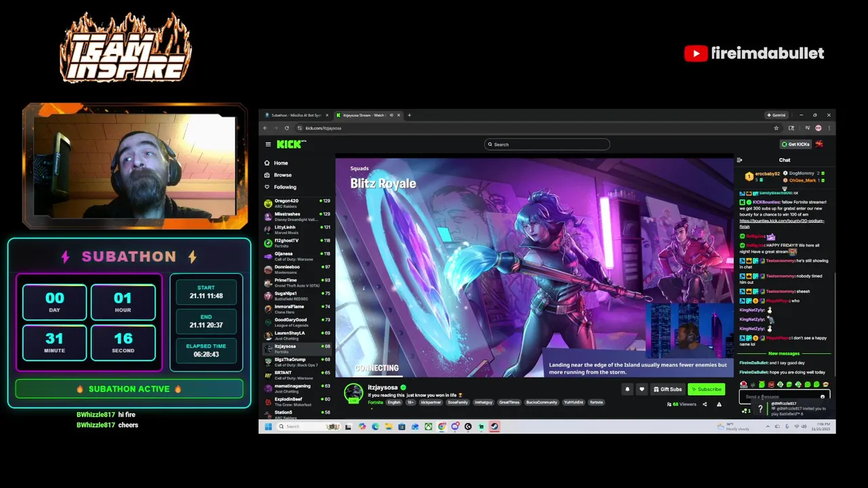Image resolution: width=868 pixels, height=488 pixels.
Task: Report stream with the warning icon
Action: [x=719, y=405]
